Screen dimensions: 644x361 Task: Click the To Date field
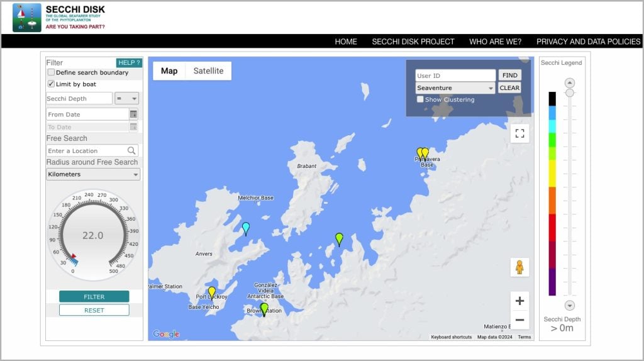tap(87, 127)
